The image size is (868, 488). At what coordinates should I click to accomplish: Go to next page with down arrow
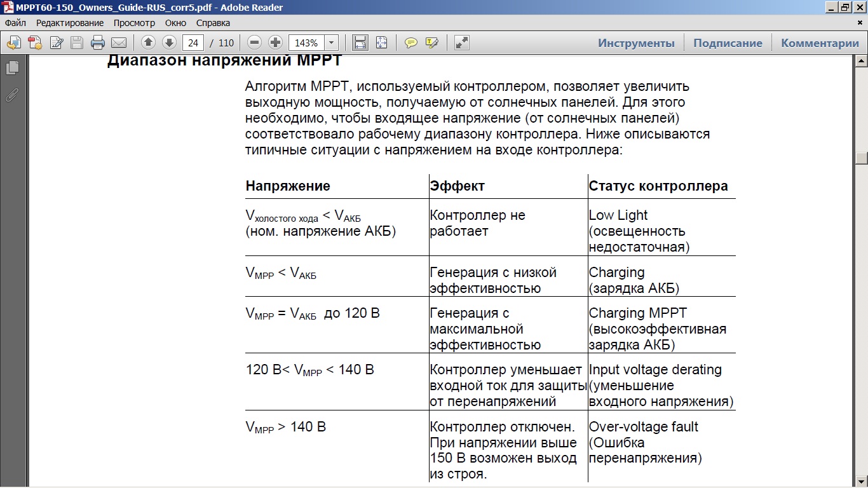pyautogui.click(x=169, y=43)
